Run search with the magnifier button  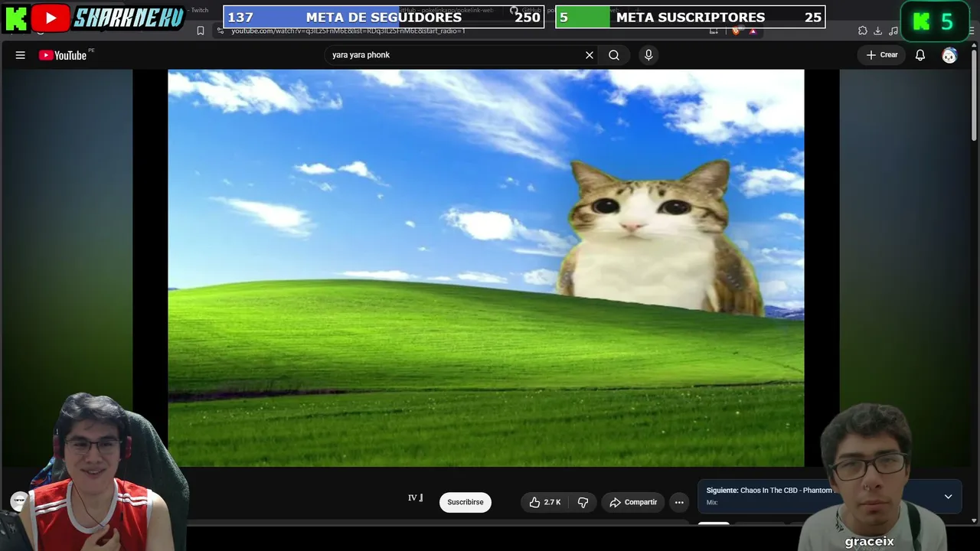pos(614,55)
